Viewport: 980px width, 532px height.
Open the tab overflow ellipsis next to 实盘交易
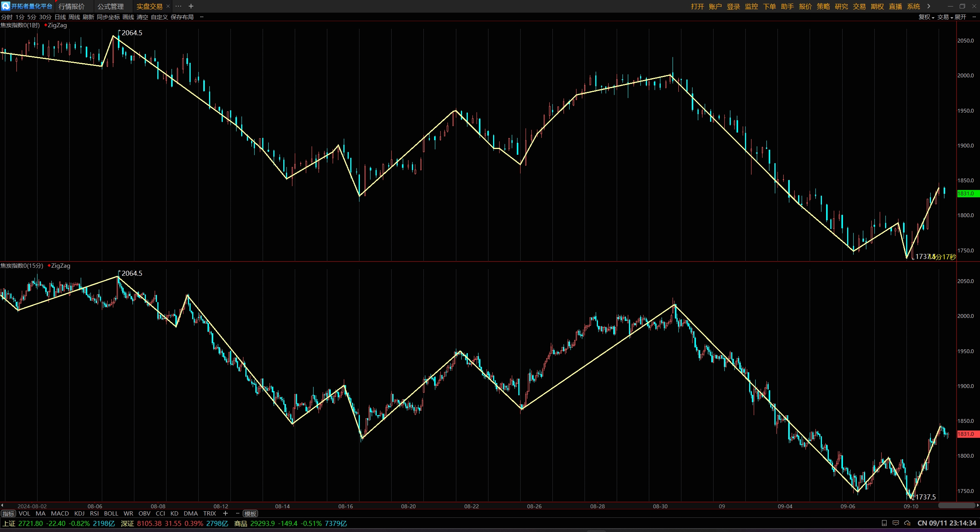click(178, 6)
